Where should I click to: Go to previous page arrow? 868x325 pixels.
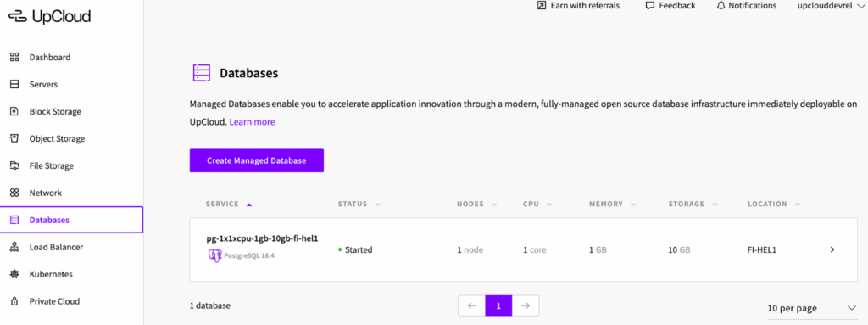pyautogui.click(x=471, y=305)
